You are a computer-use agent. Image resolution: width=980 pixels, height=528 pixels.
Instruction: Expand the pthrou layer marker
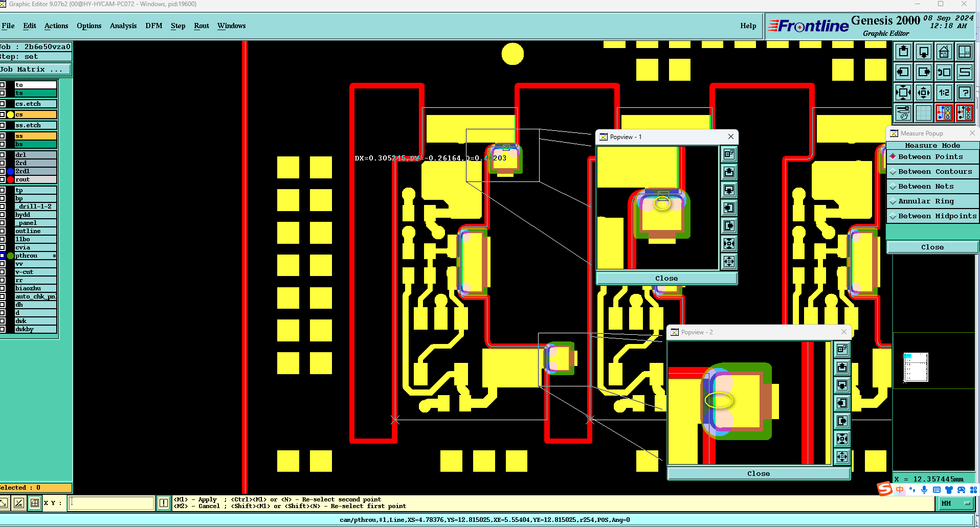pyautogui.click(x=54, y=256)
